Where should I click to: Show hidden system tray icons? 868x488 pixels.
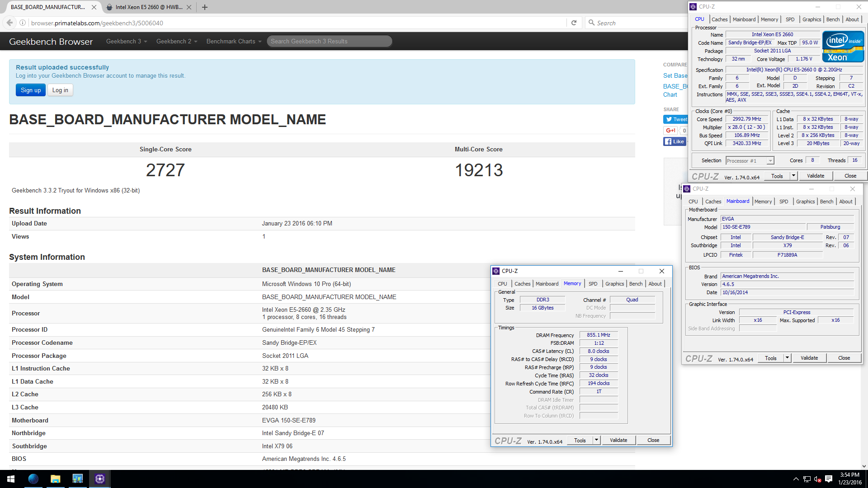(x=796, y=479)
